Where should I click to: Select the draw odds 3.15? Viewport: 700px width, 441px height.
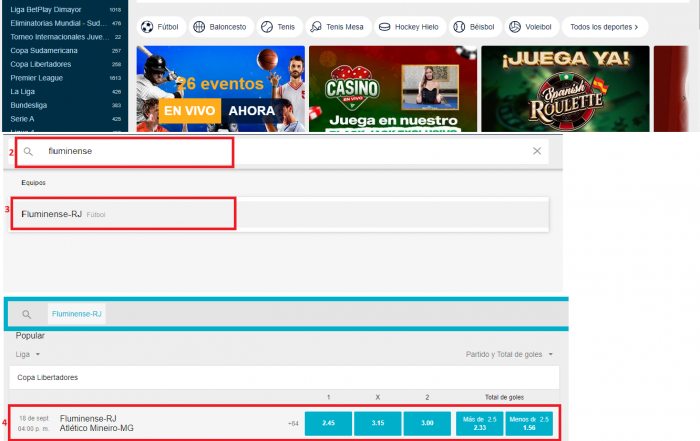[x=378, y=423]
